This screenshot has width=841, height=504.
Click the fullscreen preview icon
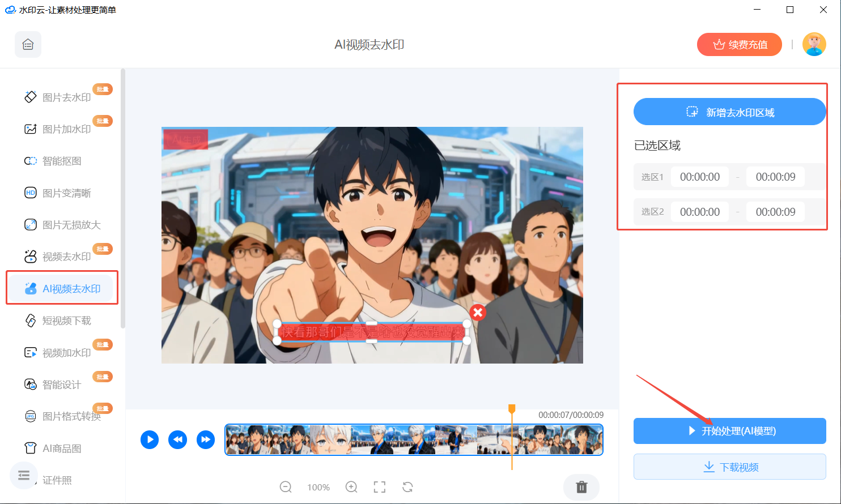(379, 486)
